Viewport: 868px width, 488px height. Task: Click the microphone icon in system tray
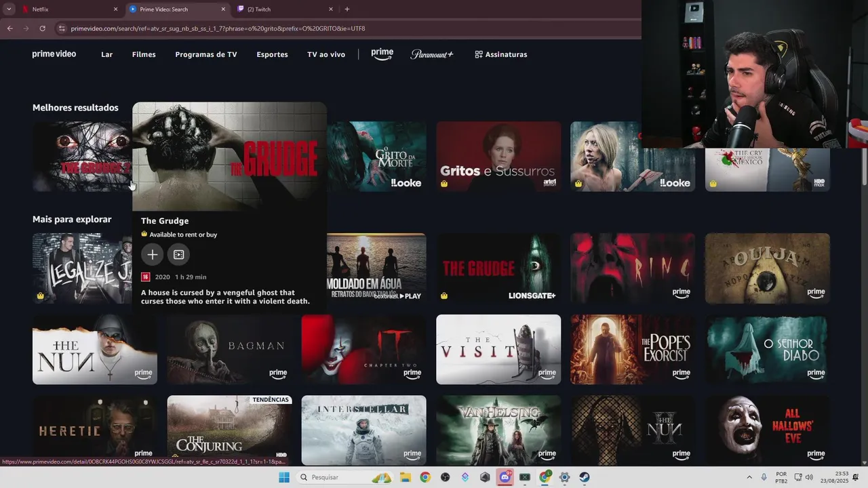click(x=764, y=477)
